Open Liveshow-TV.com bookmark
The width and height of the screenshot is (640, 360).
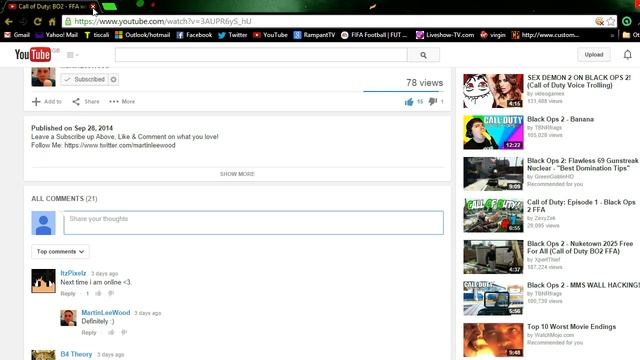[445, 35]
